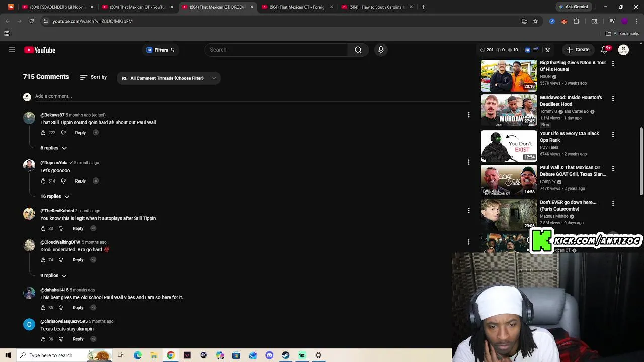Switch to FSDABENDER x Lil Noonie tab
Screen dimensions: 644x362
(58, 7)
